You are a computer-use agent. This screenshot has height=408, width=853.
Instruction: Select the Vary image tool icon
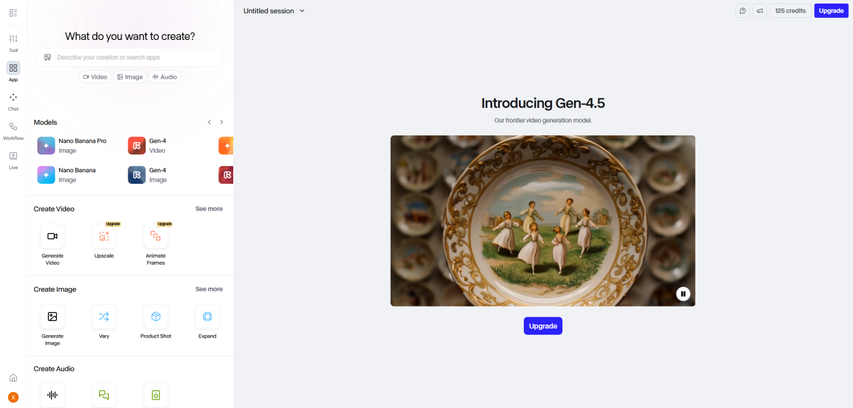point(104,317)
